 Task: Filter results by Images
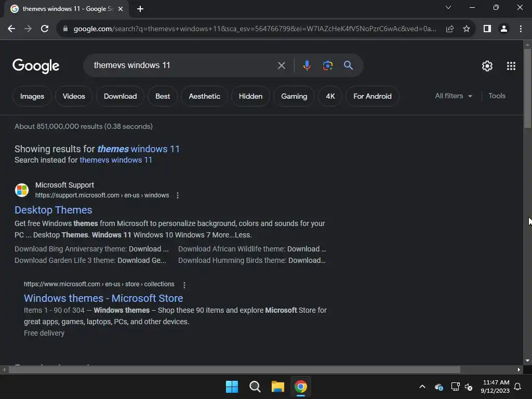click(x=32, y=96)
